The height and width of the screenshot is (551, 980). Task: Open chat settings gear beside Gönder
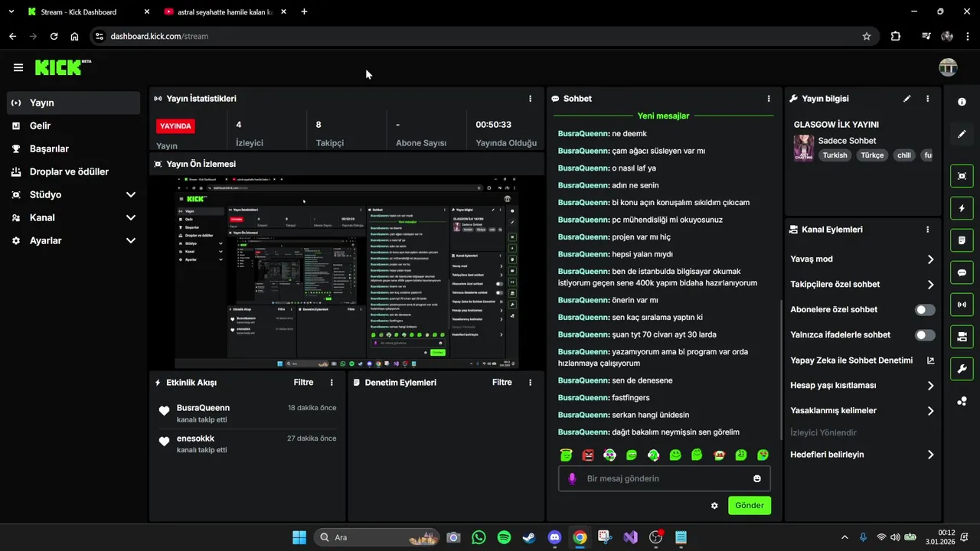714,506
